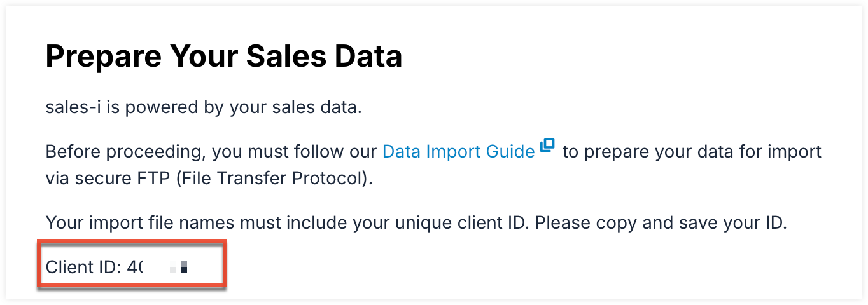
Task: Click the external link icon beside Data Import Guide
Action: click(547, 146)
